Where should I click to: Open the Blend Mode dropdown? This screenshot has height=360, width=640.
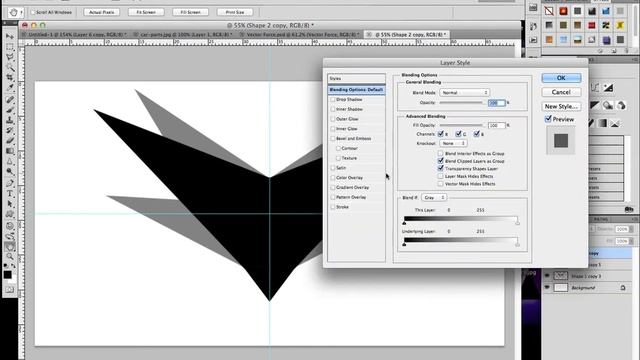point(464,93)
